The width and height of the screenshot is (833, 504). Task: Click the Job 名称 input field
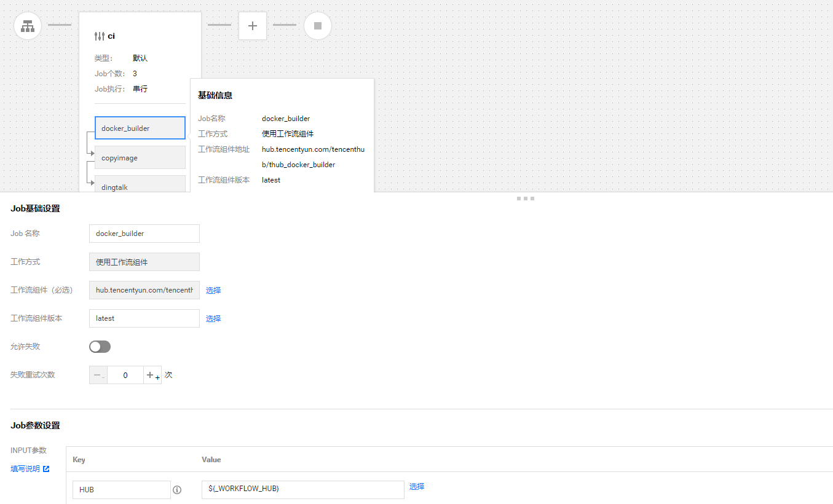[x=144, y=234]
